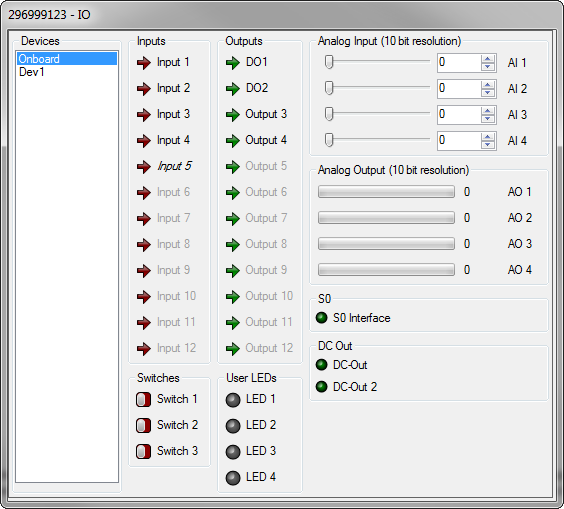Flip Switch 2 toggle
This screenshot has height=509, width=564.
[x=144, y=426]
